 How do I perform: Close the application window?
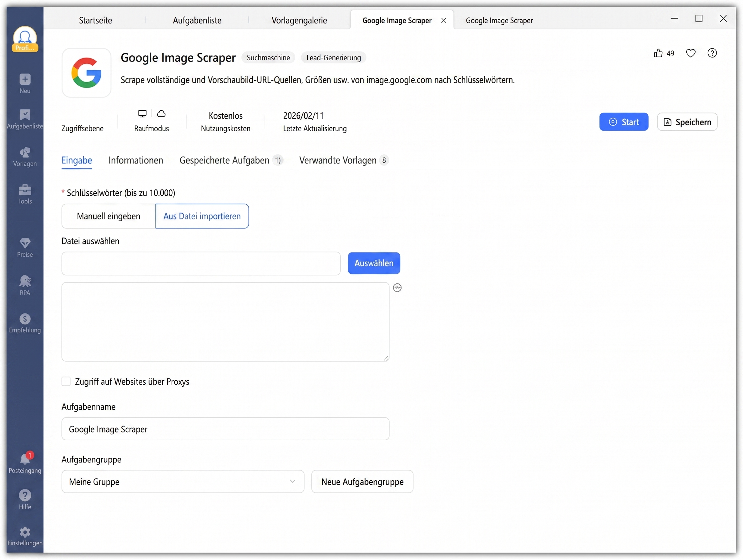[723, 18]
